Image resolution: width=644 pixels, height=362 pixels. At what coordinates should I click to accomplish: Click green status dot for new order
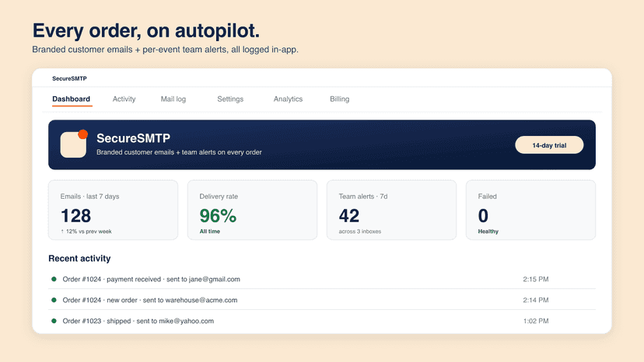point(54,300)
